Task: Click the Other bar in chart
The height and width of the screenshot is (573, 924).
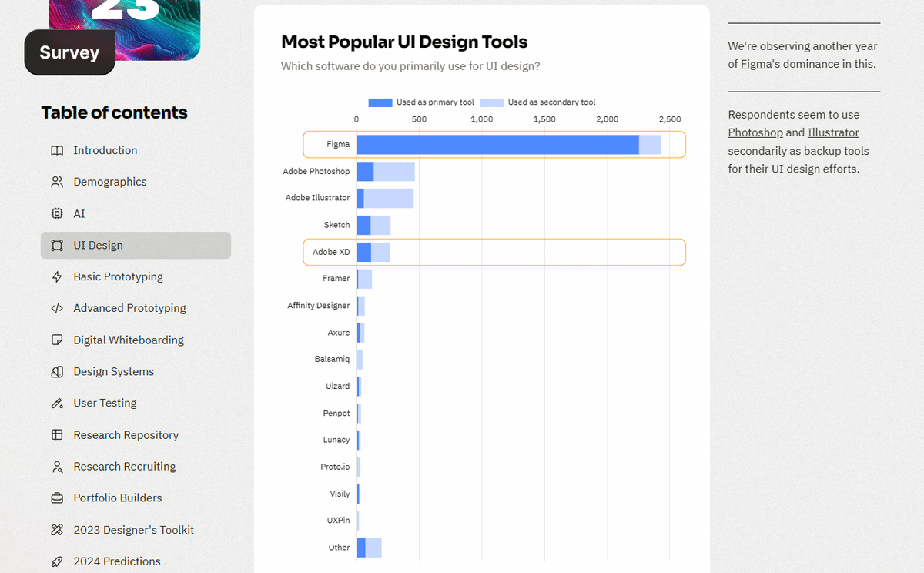Action: point(369,548)
